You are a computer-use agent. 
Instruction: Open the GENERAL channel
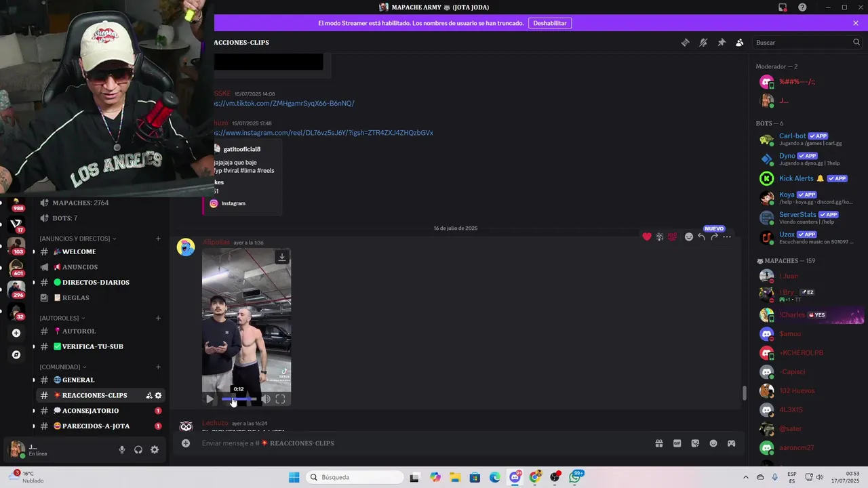coord(100,380)
